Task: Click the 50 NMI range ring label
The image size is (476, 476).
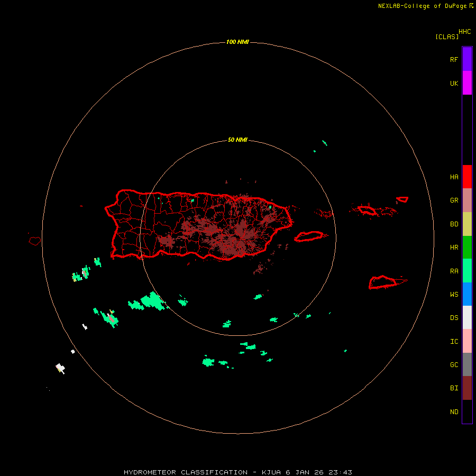Action: click(237, 140)
